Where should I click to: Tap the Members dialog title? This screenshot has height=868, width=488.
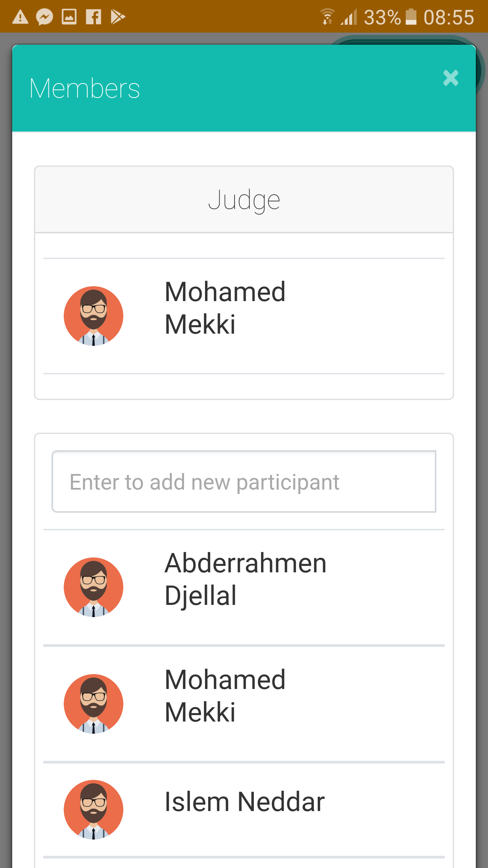[x=85, y=88]
